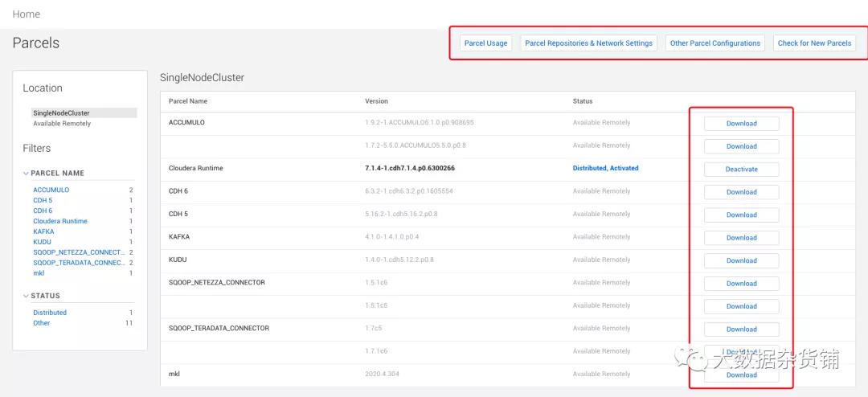The height and width of the screenshot is (397, 868).
Task: Collapse the PARCEL NAME filter chevron
Action: pos(26,174)
